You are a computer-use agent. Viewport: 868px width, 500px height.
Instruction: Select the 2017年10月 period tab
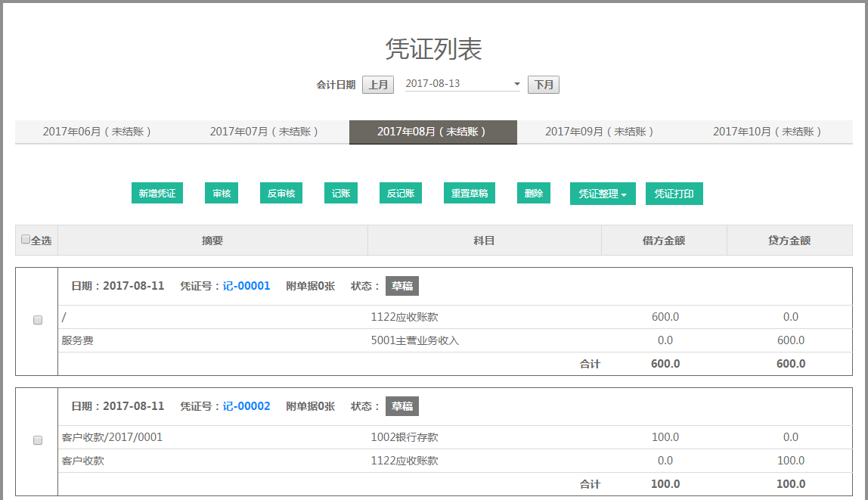click(x=767, y=132)
